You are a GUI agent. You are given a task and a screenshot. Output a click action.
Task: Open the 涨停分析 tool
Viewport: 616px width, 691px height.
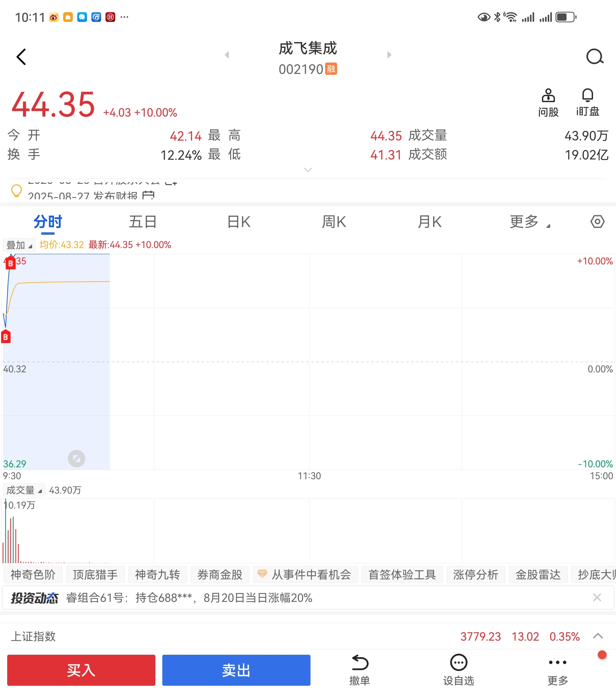(x=476, y=575)
